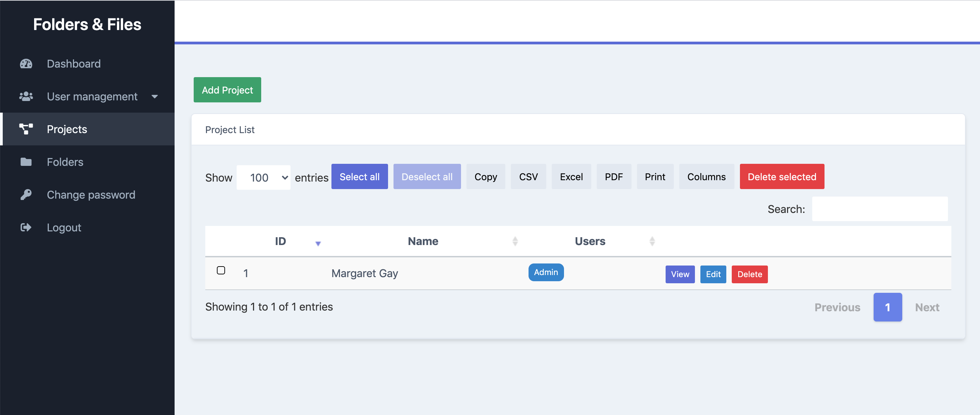Click the Change password sidebar icon
This screenshot has width=980, height=415.
(x=27, y=195)
